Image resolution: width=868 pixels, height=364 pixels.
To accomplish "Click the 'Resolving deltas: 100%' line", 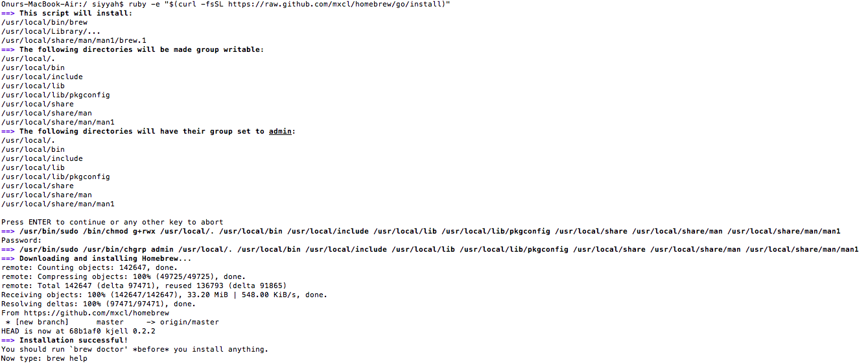I will pos(99,304).
